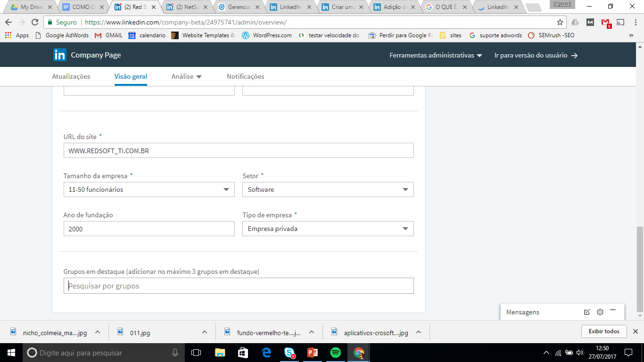Open the Notificações tab

pos(246,76)
